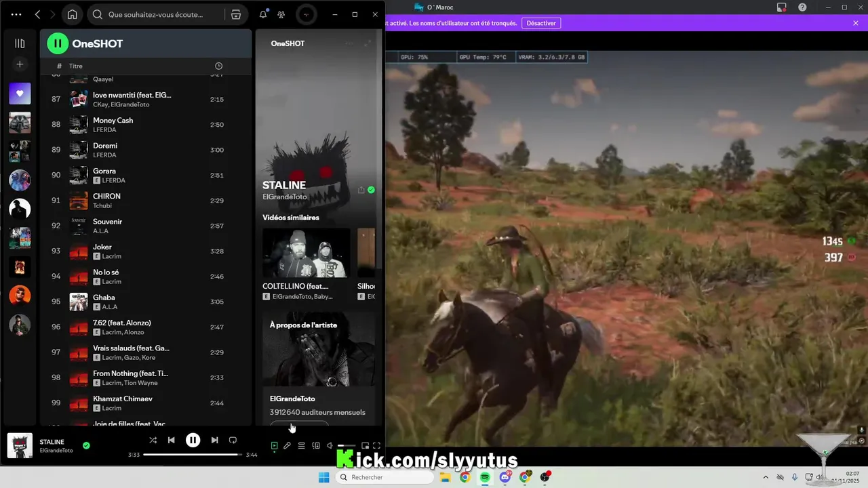This screenshot has width=868, height=488.
Task: Select track 95 Ghaba
Action: [146, 302]
